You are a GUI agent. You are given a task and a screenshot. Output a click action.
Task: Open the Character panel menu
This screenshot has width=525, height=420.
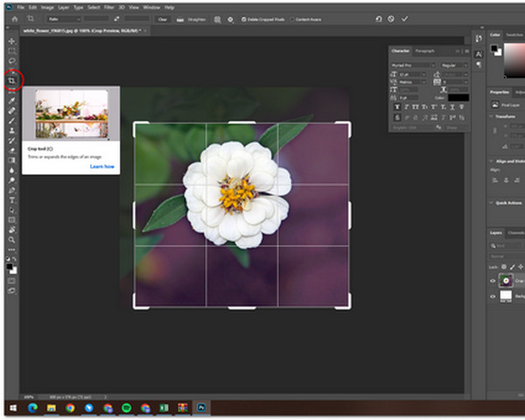[466, 52]
